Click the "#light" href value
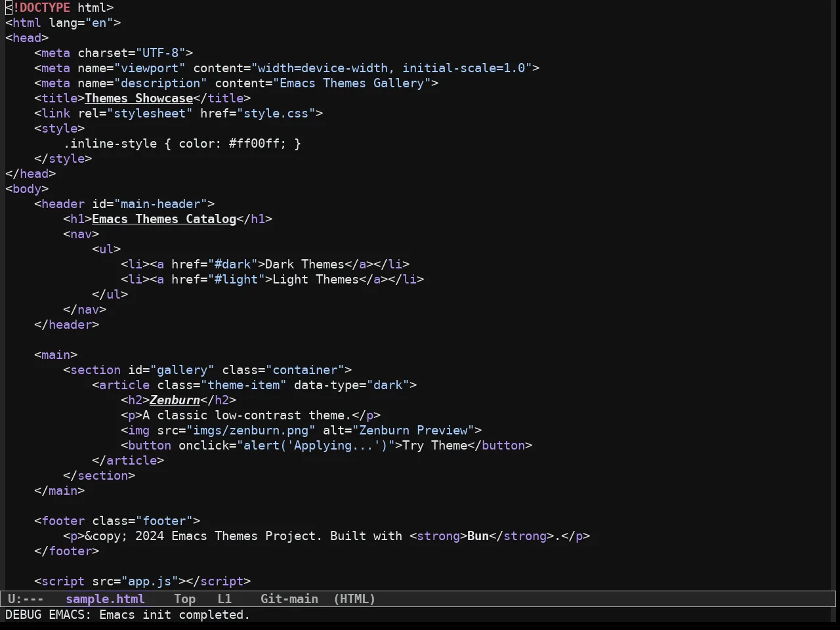 [236, 280]
